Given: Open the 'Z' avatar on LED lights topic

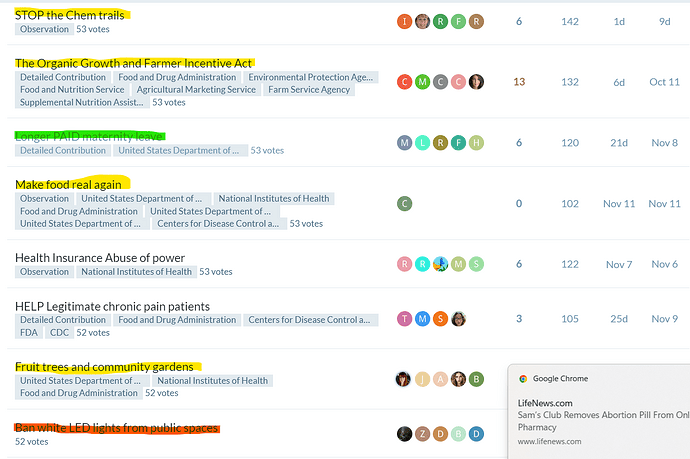Looking at the screenshot, I should [422, 434].
